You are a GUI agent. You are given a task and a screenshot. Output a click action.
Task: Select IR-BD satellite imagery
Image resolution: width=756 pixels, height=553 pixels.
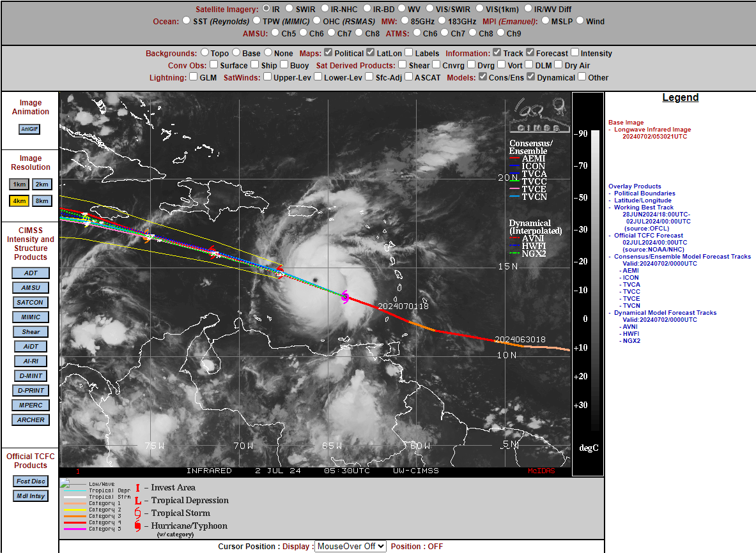click(367, 8)
